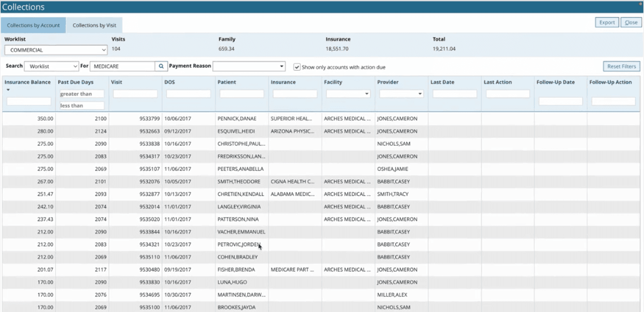644x312 pixels.
Task: Click provider OSHEA,JAMIE
Action: (x=393, y=169)
